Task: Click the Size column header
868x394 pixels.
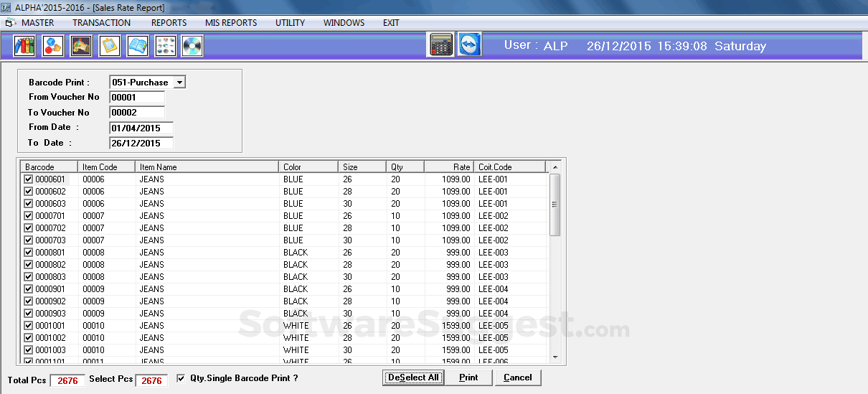Action: coord(362,166)
